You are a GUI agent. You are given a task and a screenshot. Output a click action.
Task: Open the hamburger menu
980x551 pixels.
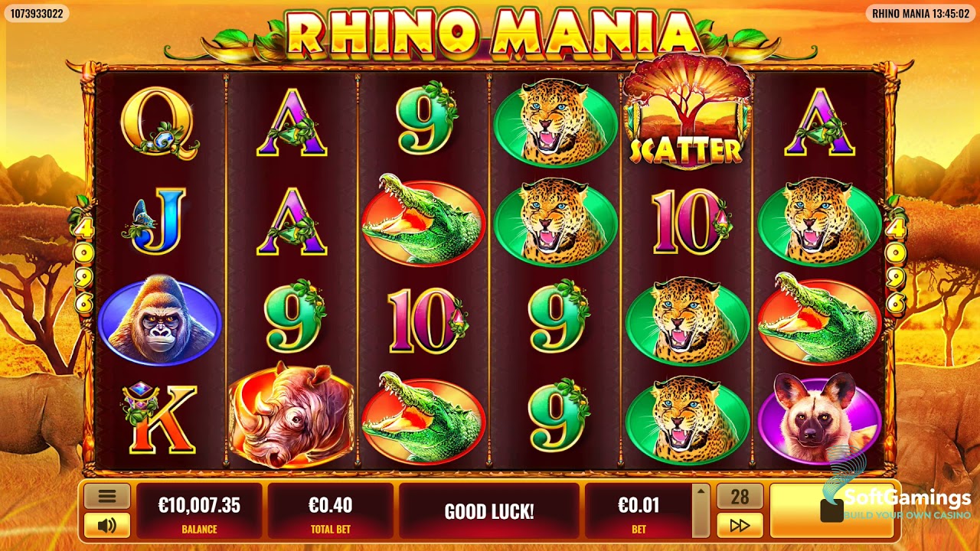pyautogui.click(x=106, y=496)
